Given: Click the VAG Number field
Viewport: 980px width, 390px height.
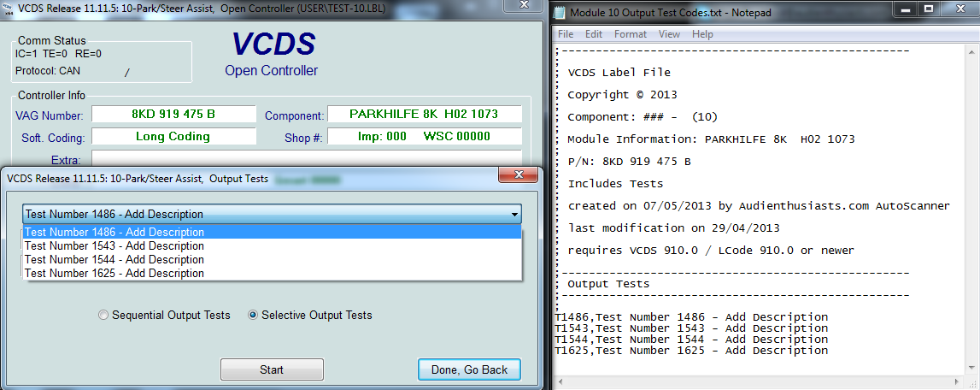Looking at the screenshot, I should pos(173,115).
